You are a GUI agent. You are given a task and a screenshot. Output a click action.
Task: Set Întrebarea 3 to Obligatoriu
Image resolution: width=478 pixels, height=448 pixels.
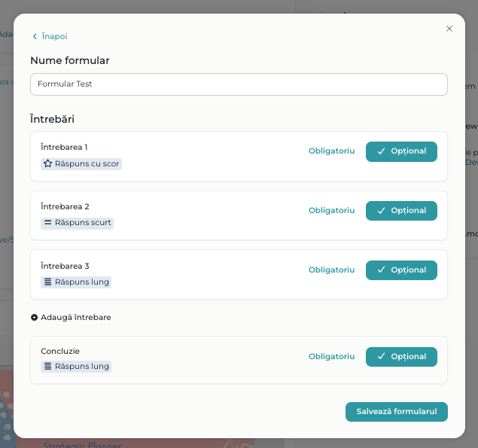coord(331,270)
